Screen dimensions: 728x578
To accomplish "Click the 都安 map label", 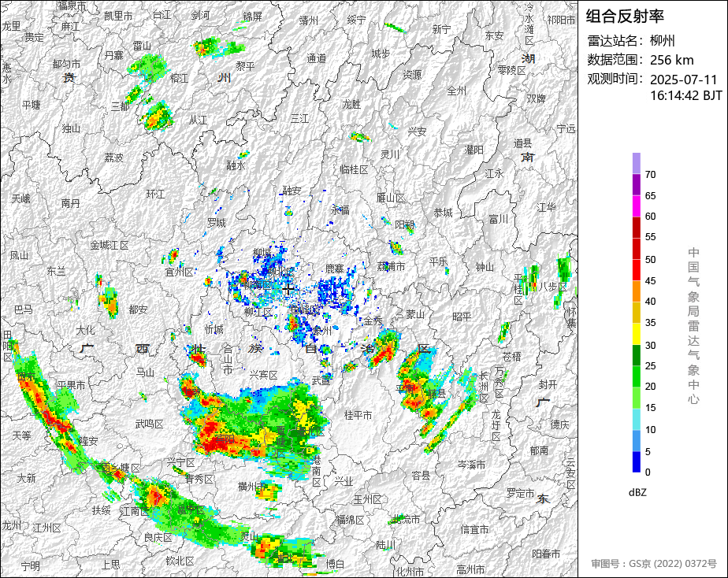I will 138,309.
